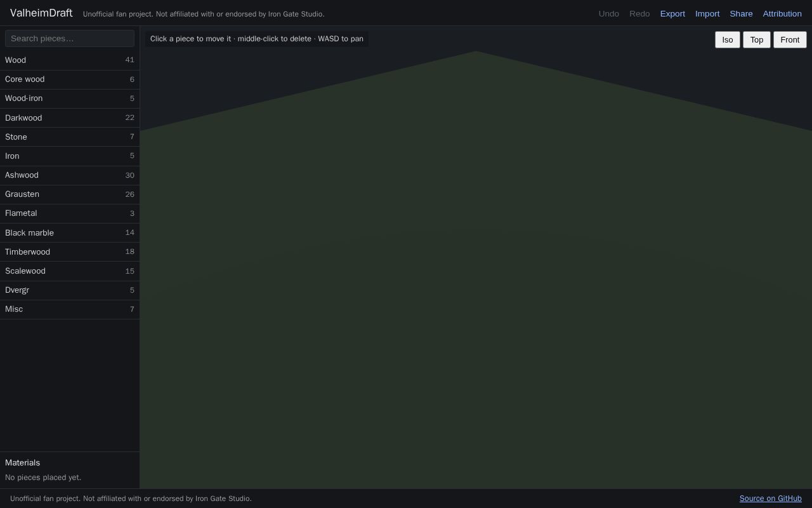Expand the Wood pieces category

click(x=70, y=60)
